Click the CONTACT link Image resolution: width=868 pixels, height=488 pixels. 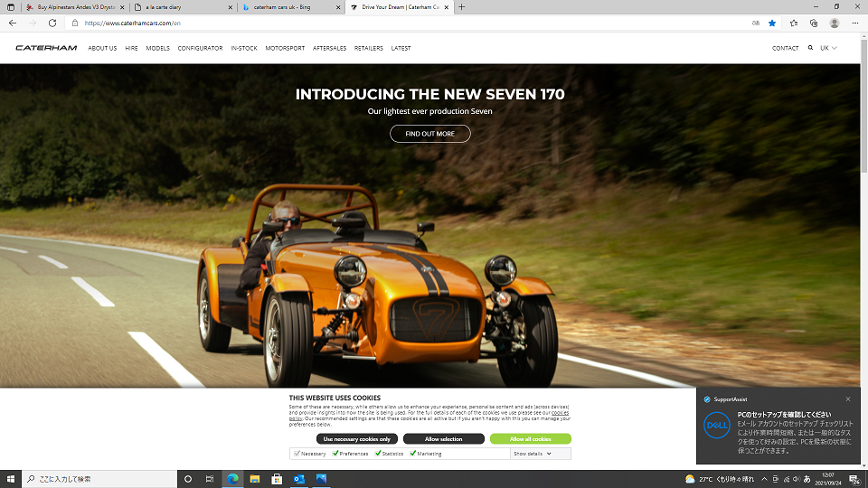click(x=786, y=48)
